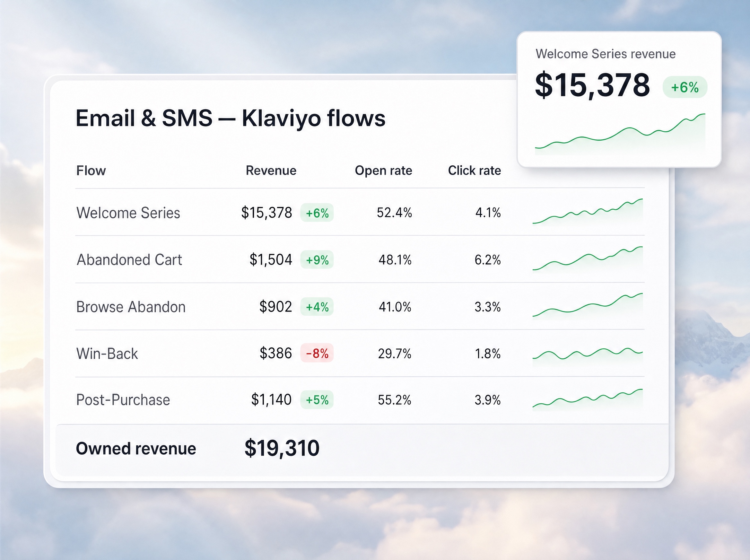Screen dimensions: 750x560
Task: Open the Browse Abandon sparkline chart
Action: pos(588,306)
